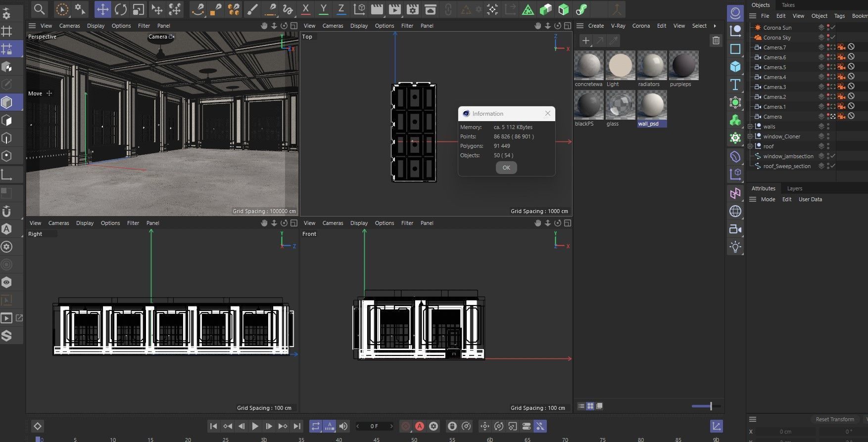Image resolution: width=868 pixels, height=442 pixels.
Task: Click the green gear generator icon in palette
Action: [x=735, y=138]
